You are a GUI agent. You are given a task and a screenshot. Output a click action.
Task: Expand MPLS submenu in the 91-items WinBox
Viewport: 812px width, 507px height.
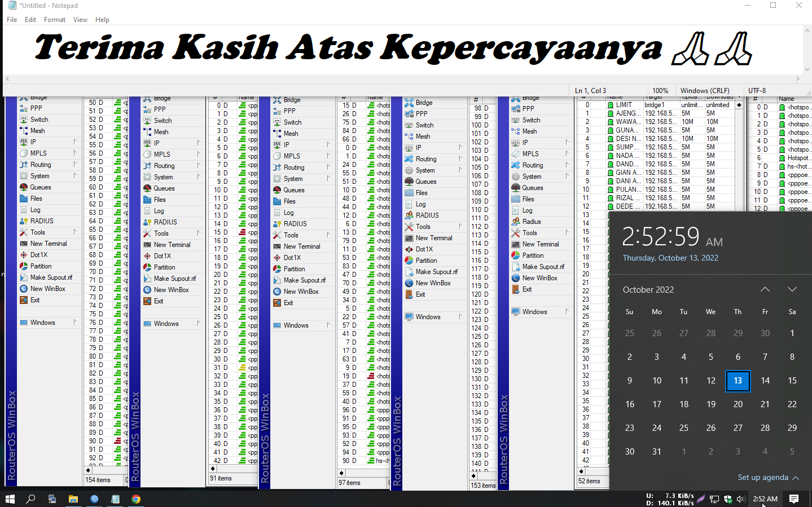pyautogui.click(x=199, y=154)
